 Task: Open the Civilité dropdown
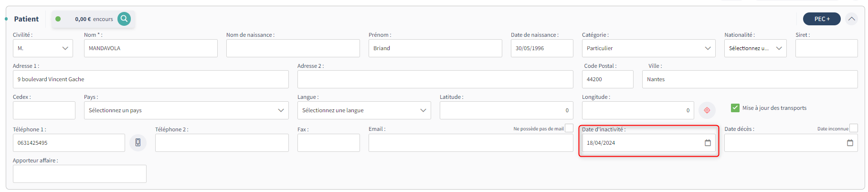pos(43,48)
